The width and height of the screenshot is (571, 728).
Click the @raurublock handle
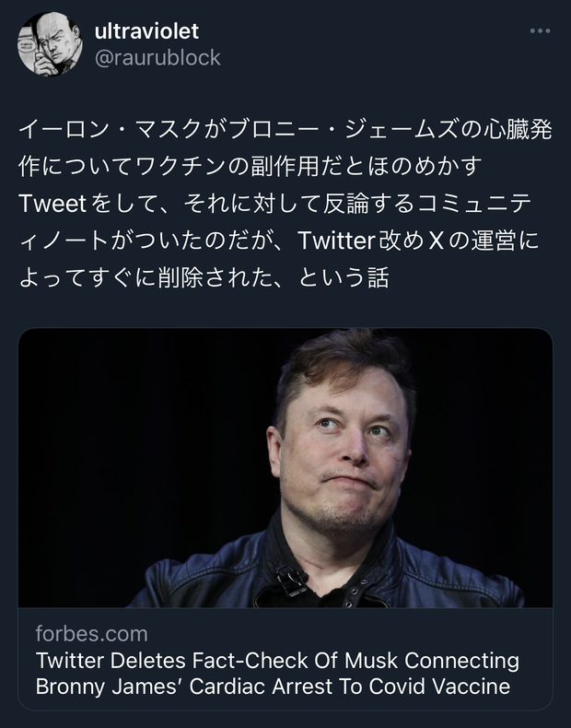coord(157,57)
